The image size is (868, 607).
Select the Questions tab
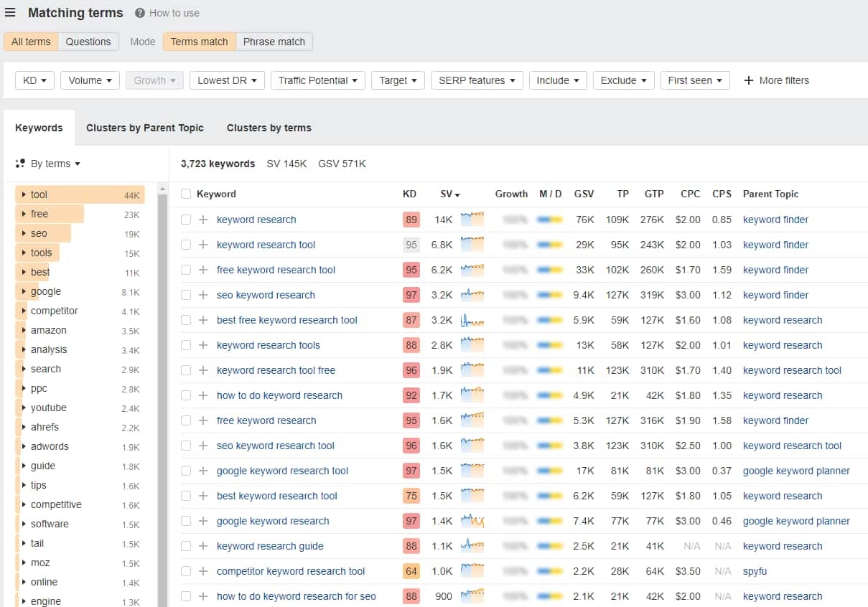point(88,42)
